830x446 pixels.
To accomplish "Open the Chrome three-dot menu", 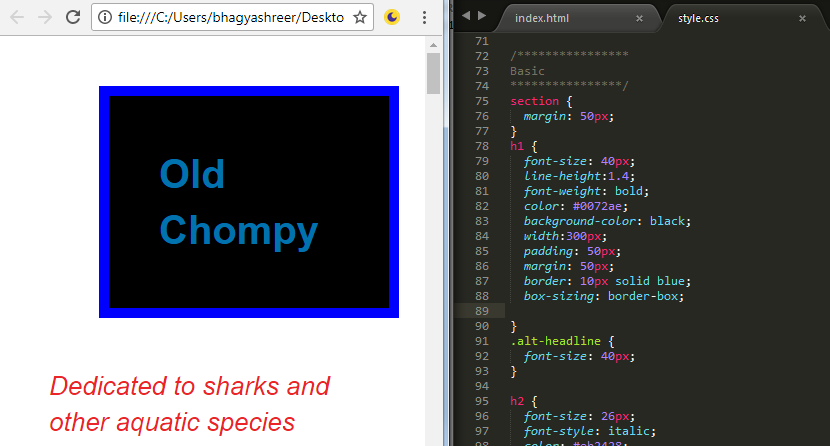I will tap(425, 17).
